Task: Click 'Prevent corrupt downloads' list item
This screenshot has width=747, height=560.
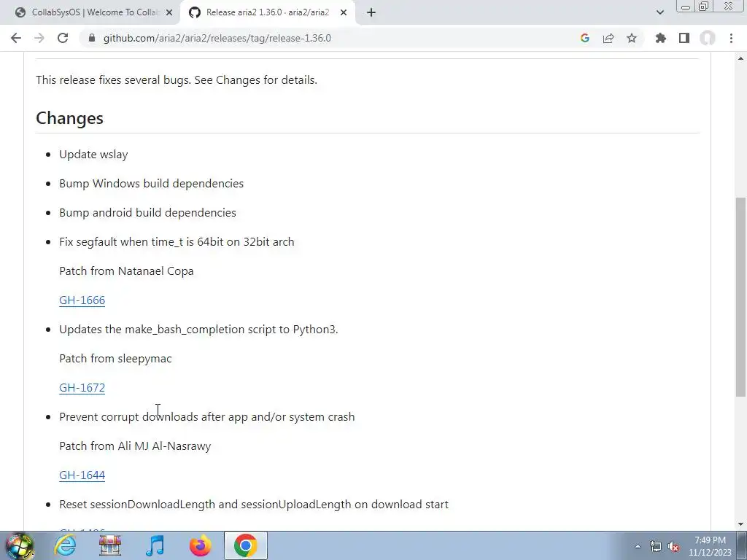Action: pyautogui.click(x=206, y=416)
